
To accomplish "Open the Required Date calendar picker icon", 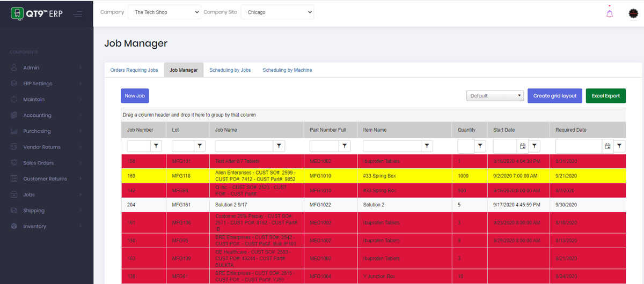I will coord(607,146).
